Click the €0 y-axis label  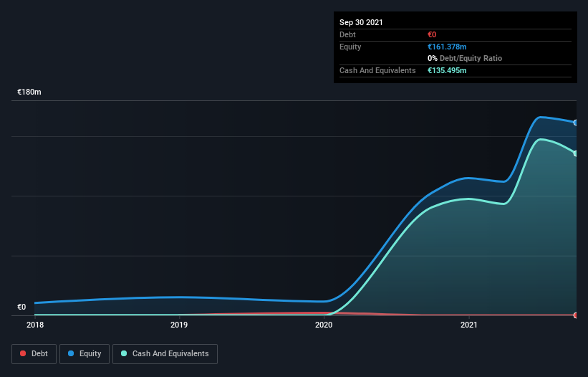(x=21, y=307)
